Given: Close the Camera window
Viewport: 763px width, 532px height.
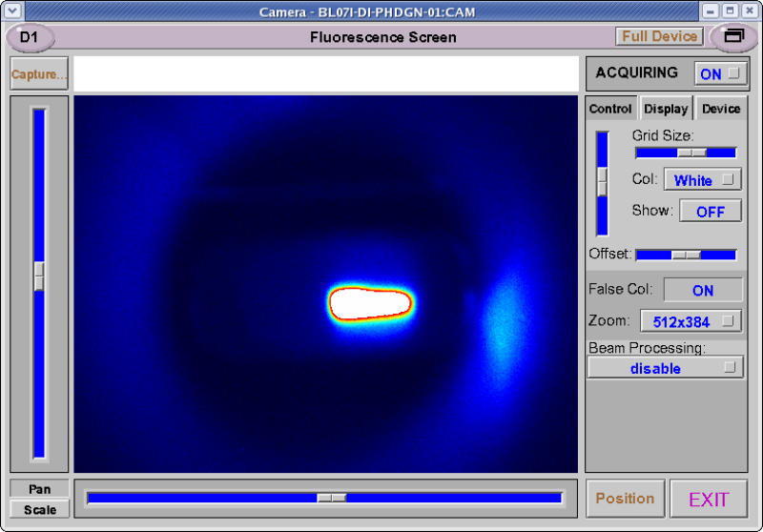Looking at the screenshot, I should pos(750,10).
